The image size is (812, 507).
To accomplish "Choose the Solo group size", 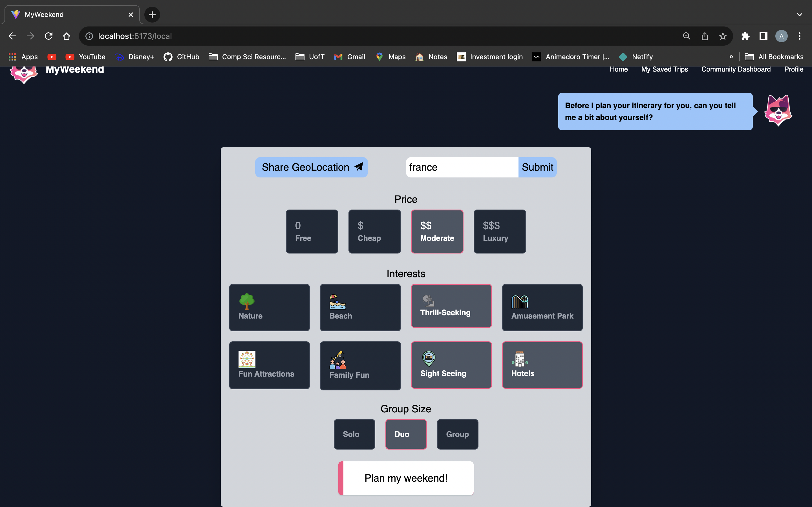I will coord(354,434).
